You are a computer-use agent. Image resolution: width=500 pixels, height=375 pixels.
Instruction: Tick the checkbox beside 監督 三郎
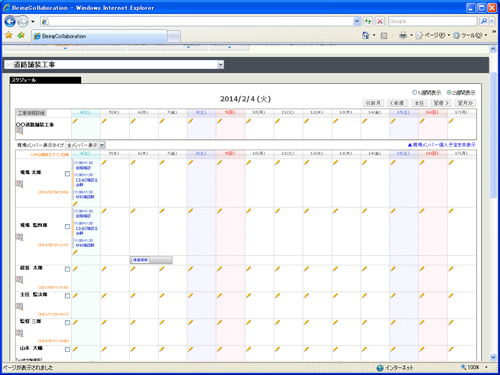click(x=67, y=322)
